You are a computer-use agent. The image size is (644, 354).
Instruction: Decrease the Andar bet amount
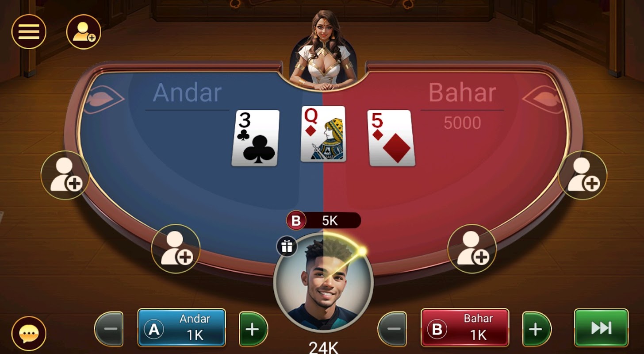click(x=109, y=329)
